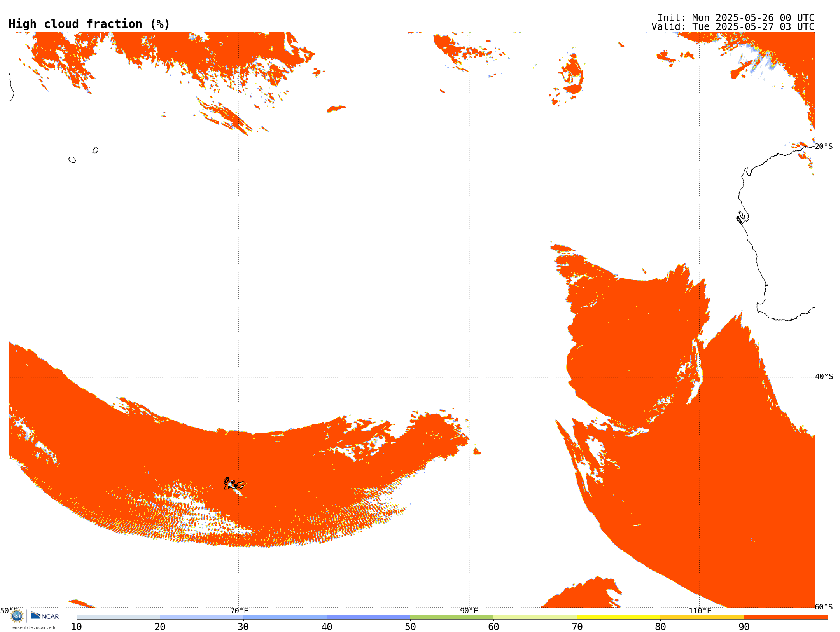Pick the 30-40 blue colorbar segment
Image resolution: width=840 pixels, height=632 pixels.
coord(285,617)
